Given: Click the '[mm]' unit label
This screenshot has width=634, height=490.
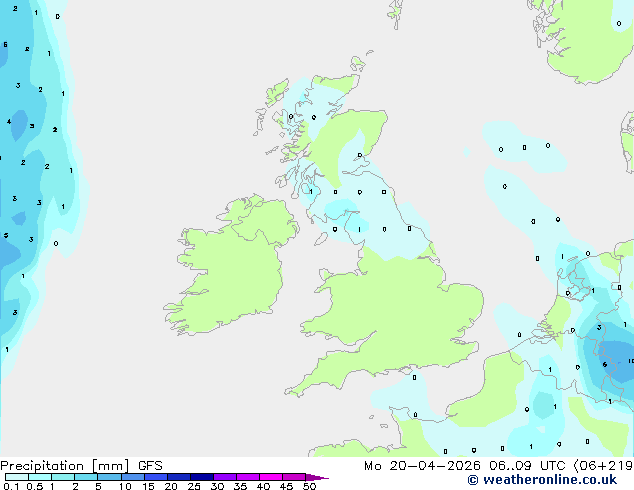Looking at the screenshot, I should pos(110,466).
